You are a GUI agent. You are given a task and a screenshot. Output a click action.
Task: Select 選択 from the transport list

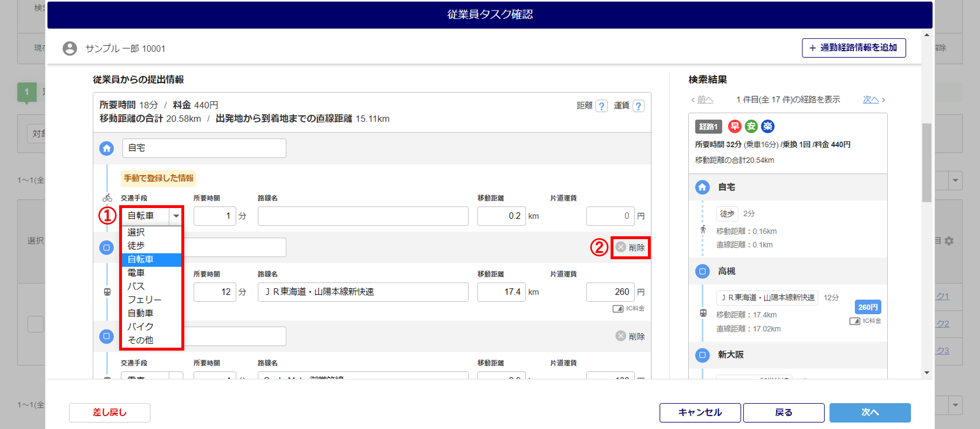152,232
